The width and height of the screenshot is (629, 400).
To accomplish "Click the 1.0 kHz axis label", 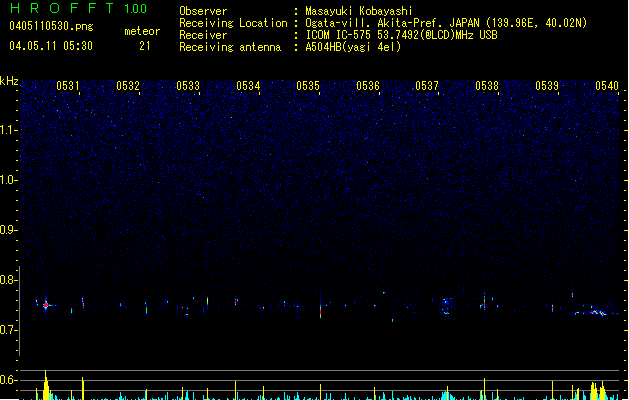I will point(8,180).
